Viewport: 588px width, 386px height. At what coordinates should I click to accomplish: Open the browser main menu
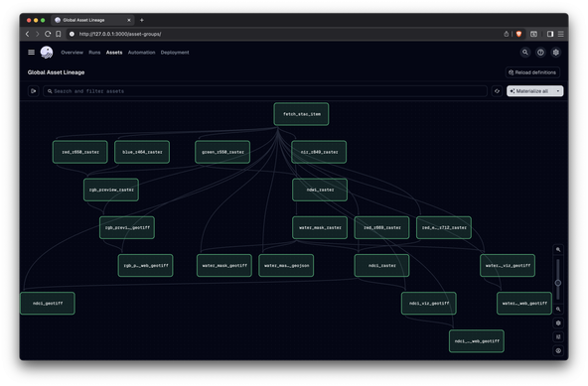560,34
